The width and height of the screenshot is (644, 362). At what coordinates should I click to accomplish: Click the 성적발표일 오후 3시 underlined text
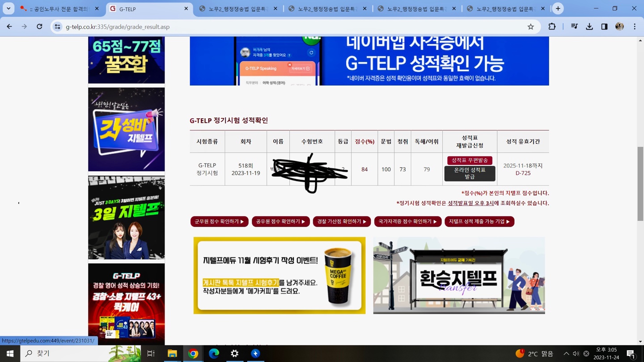[x=471, y=203]
